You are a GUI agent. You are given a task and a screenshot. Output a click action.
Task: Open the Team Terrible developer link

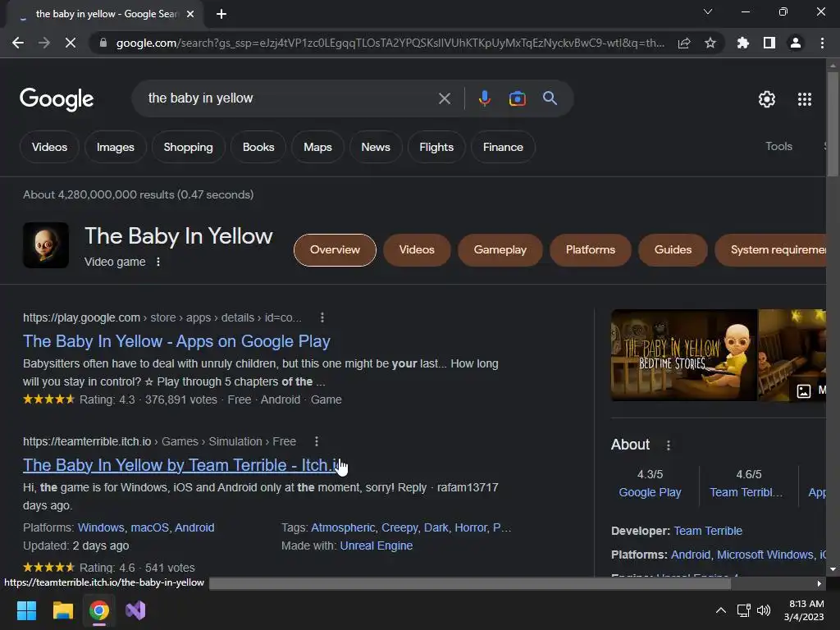tap(708, 531)
